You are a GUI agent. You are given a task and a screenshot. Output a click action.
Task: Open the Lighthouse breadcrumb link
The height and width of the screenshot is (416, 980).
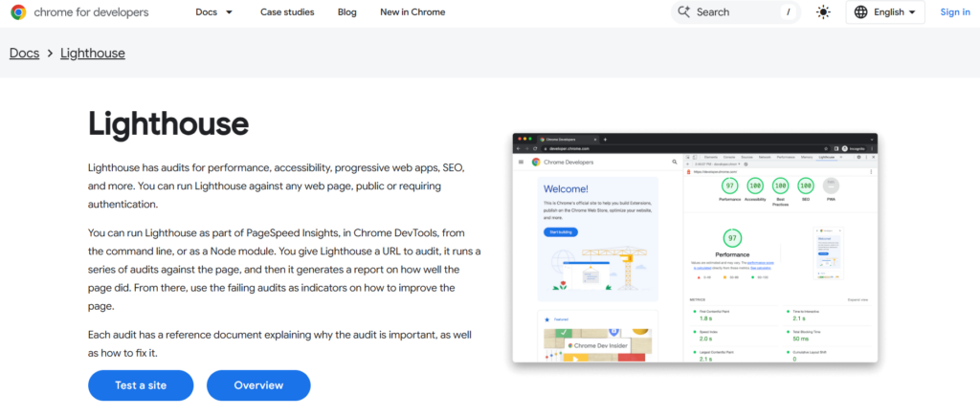pos(93,54)
